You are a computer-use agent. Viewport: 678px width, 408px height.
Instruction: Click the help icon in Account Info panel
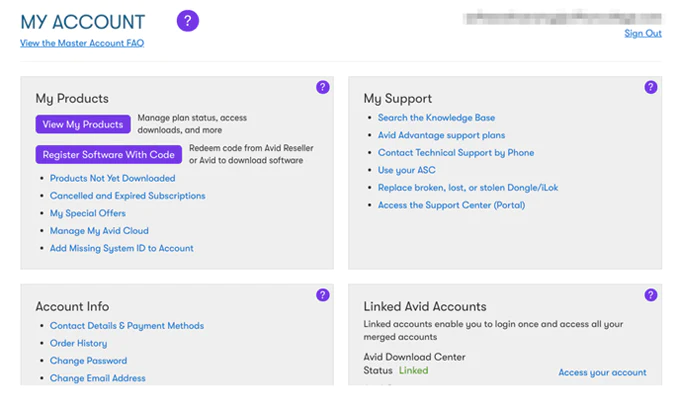323,295
